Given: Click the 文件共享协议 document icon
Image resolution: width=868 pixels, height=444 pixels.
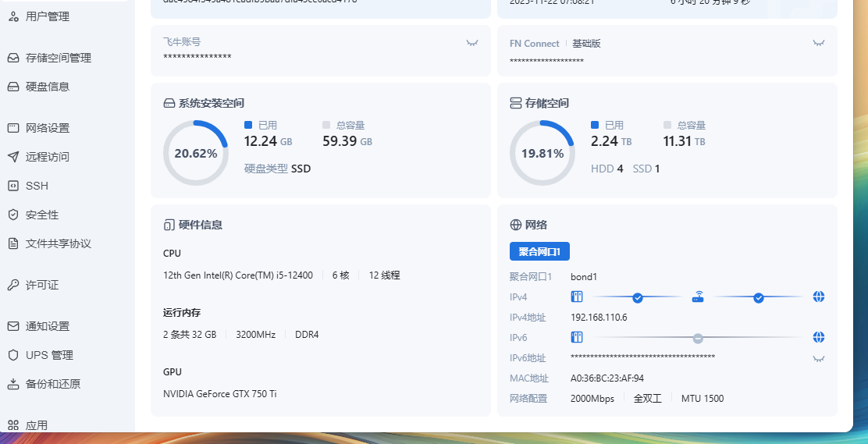Looking at the screenshot, I should tap(13, 243).
